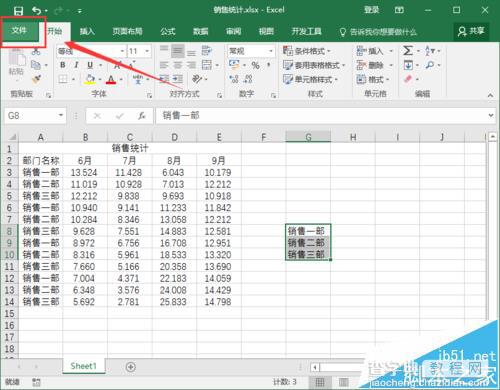Expand the formula bar chevron
Image resolution: width=500 pixels, height=390 pixels.
(x=491, y=115)
